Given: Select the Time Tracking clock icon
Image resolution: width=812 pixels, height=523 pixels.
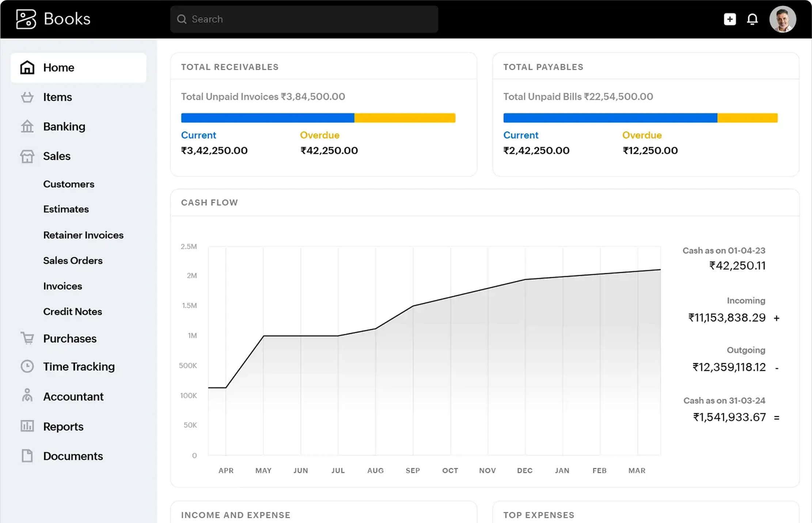Looking at the screenshot, I should [x=27, y=366].
